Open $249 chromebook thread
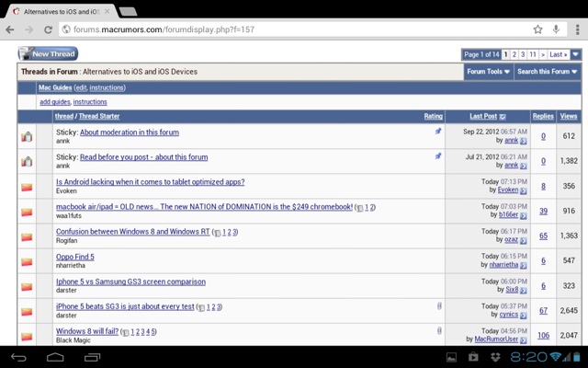The width and height of the screenshot is (588, 368). point(204,206)
